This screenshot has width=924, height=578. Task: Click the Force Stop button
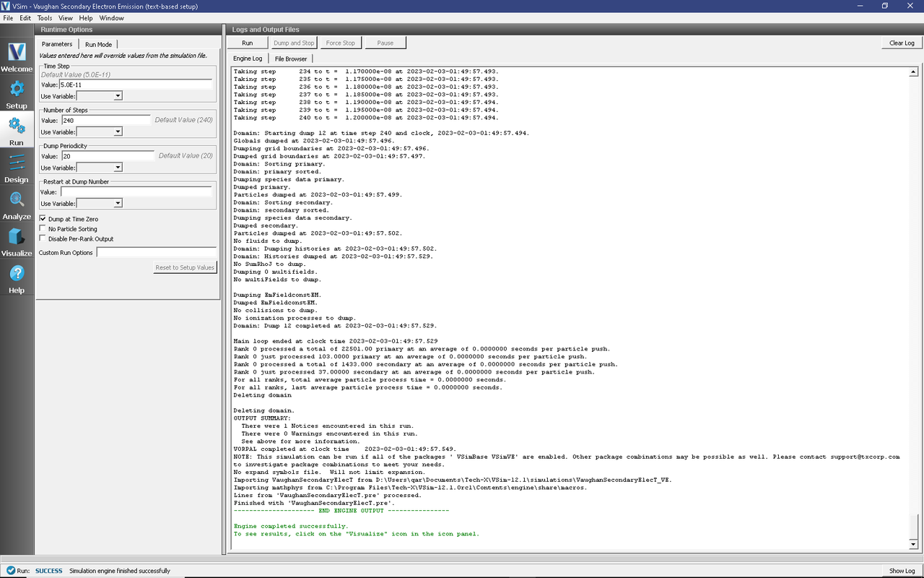[341, 43]
